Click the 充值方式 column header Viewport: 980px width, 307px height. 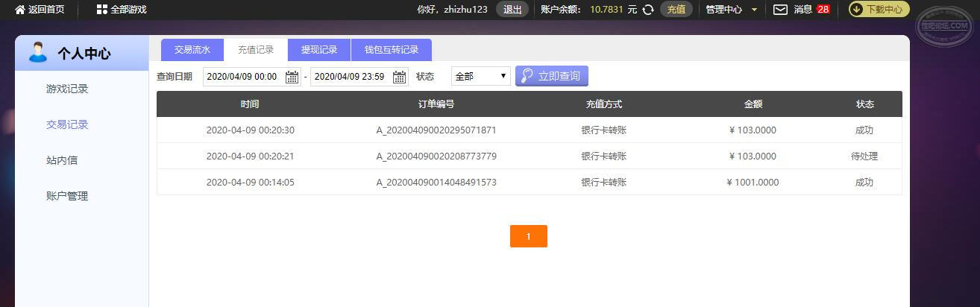(x=604, y=104)
